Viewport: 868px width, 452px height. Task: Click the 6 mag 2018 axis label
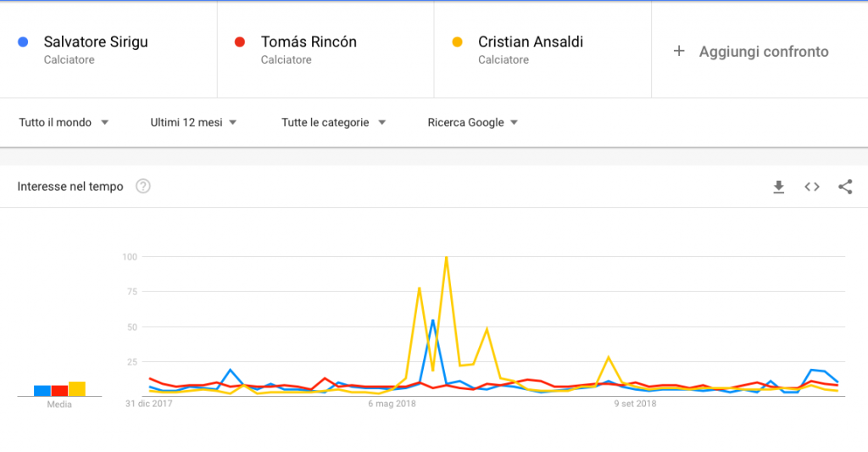coord(393,405)
